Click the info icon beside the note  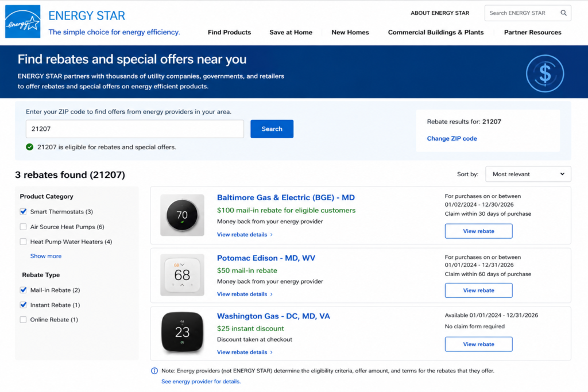pyautogui.click(x=154, y=371)
